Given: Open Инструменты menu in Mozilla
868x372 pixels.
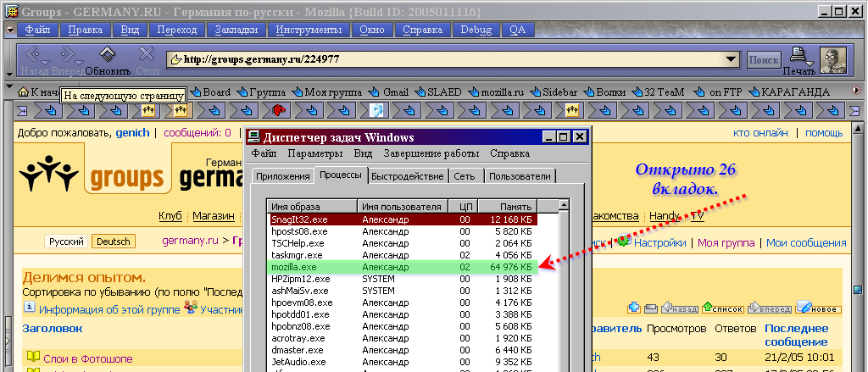Looking at the screenshot, I should (309, 30).
